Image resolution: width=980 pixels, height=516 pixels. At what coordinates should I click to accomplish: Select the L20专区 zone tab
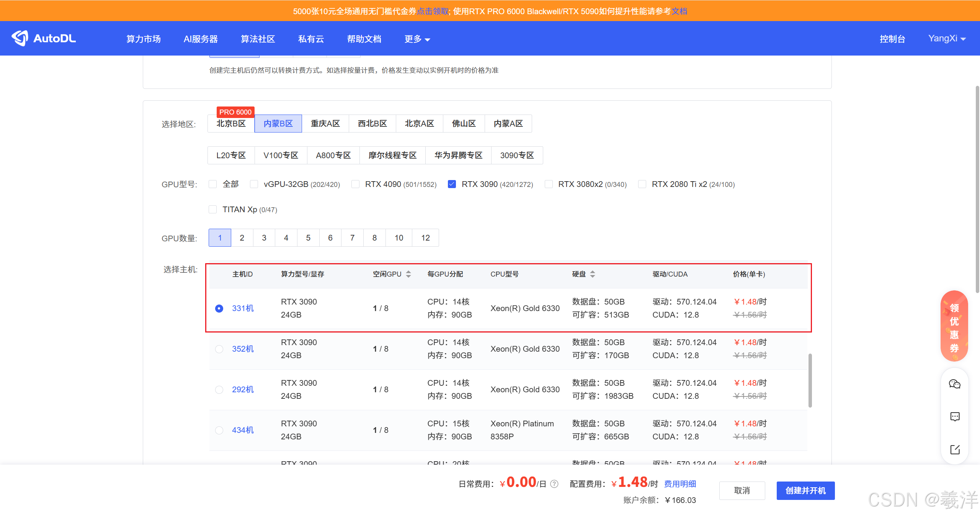tap(231, 156)
